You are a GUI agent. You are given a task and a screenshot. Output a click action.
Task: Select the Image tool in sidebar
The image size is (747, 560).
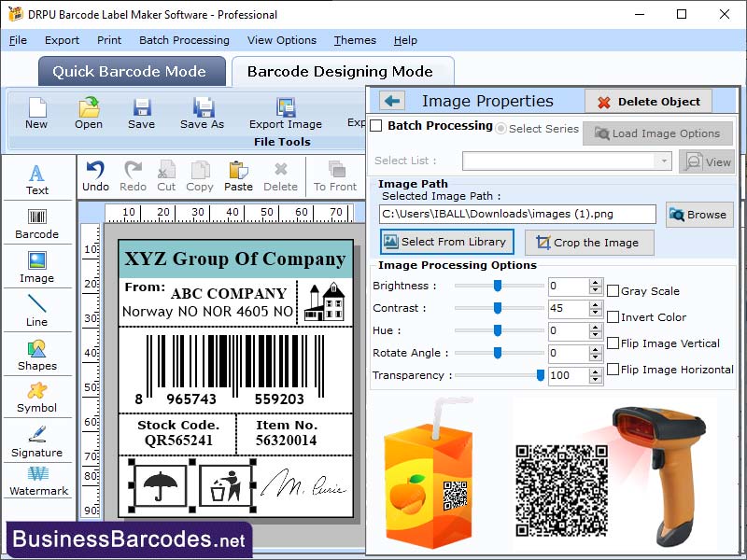pos(37,268)
